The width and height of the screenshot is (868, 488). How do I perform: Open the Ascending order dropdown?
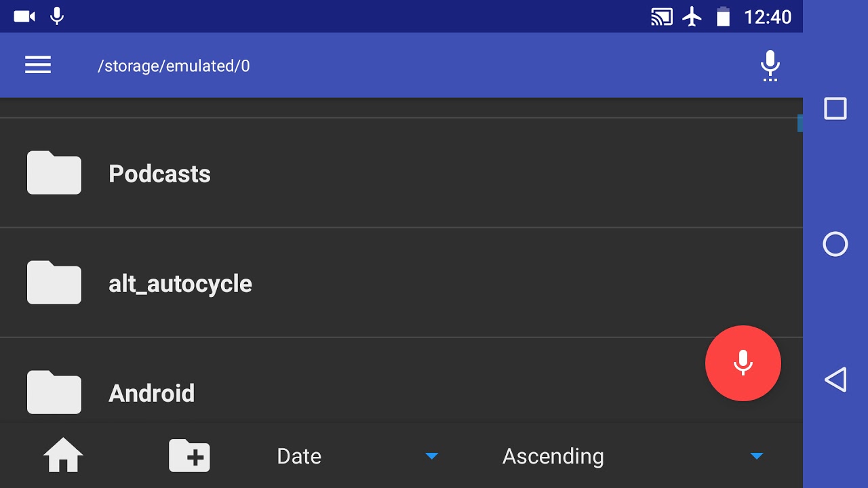pyautogui.click(x=553, y=456)
